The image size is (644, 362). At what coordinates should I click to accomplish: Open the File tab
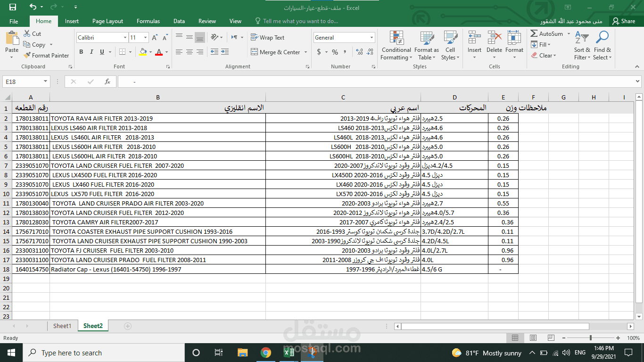(x=14, y=21)
